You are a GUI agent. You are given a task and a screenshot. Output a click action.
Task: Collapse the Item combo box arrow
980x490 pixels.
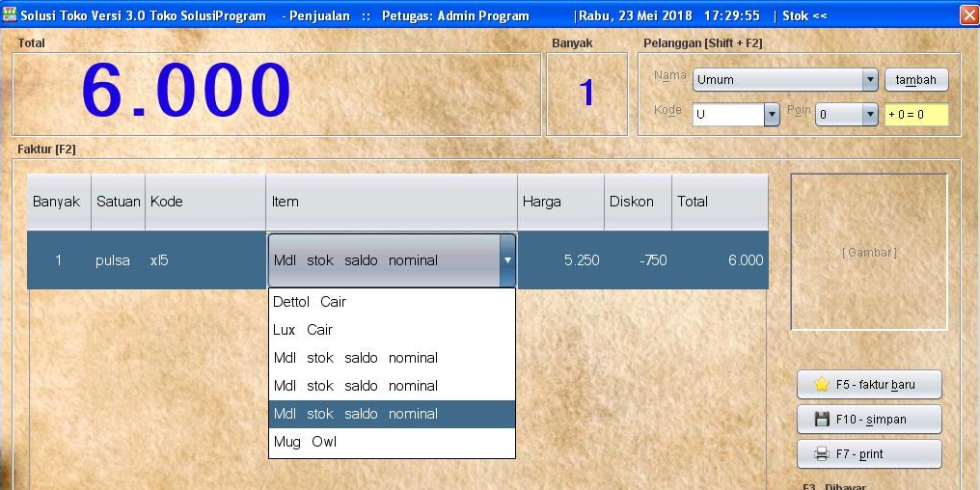click(x=507, y=260)
